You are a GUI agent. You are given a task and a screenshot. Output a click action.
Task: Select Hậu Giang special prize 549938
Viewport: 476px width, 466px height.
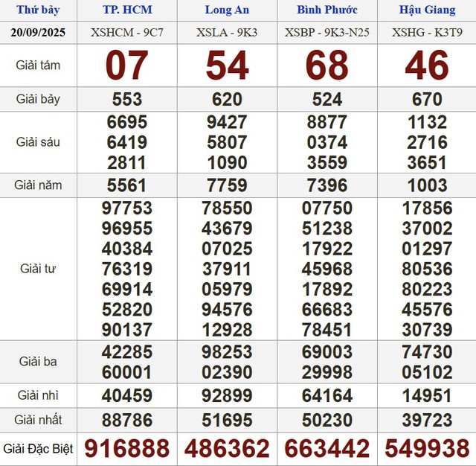(426, 448)
